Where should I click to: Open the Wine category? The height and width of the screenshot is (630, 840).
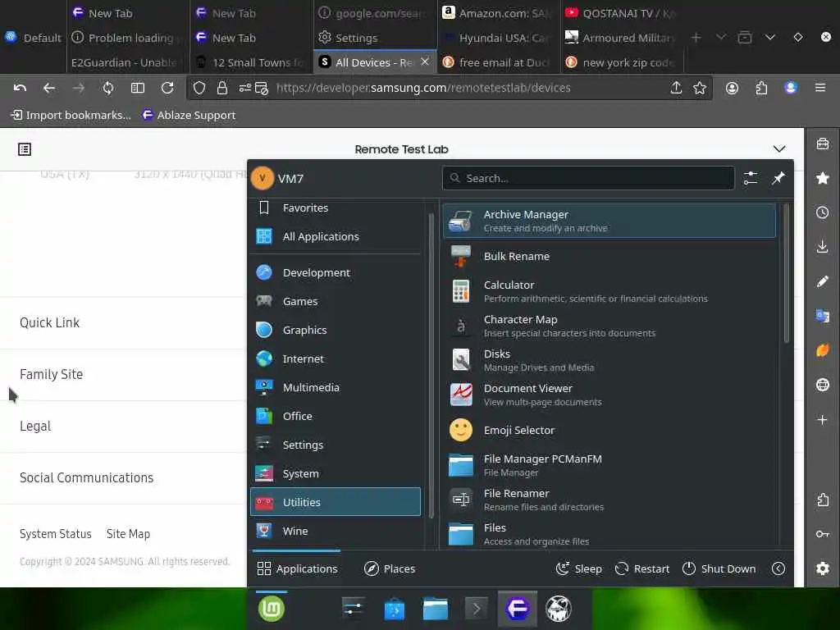[336, 531]
